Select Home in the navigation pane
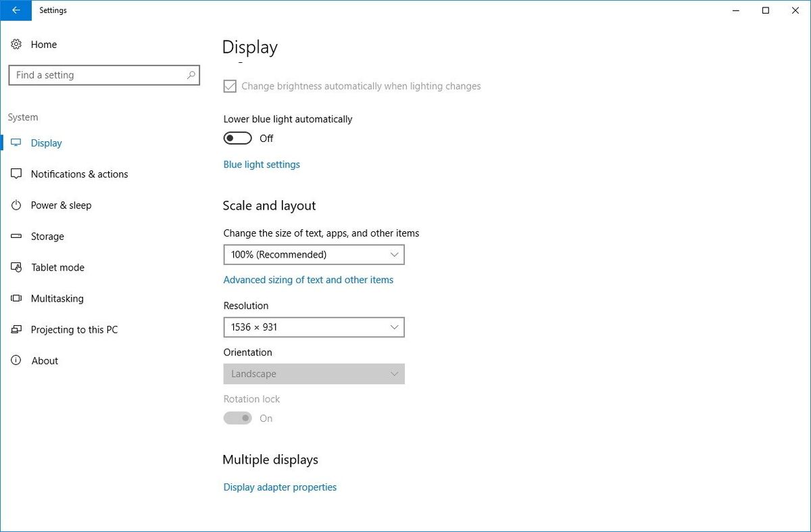This screenshot has width=811, height=532. [43, 44]
